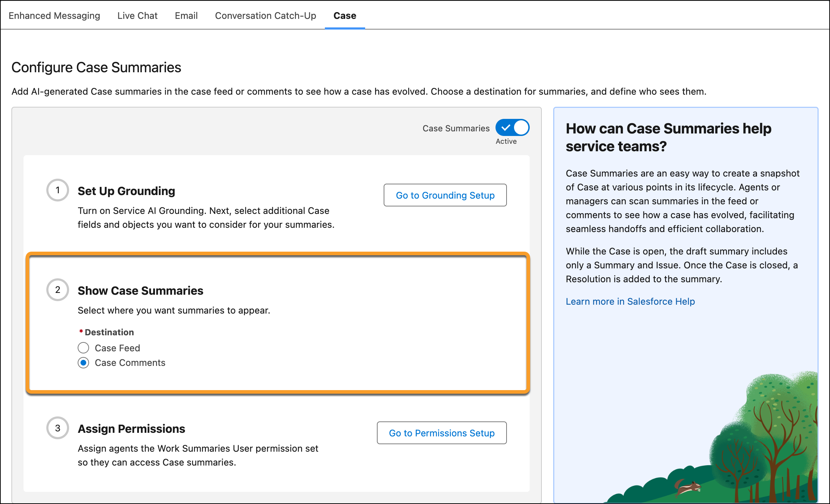Open Learn more in Salesforce Help link
Screen dimensions: 830x504
(x=630, y=301)
